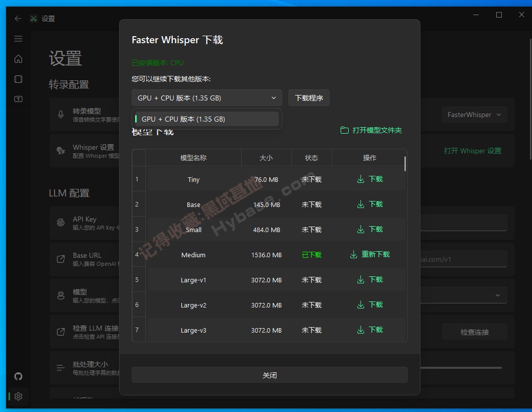
Task: Click the API Key input field
Action: [x=464, y=223]
